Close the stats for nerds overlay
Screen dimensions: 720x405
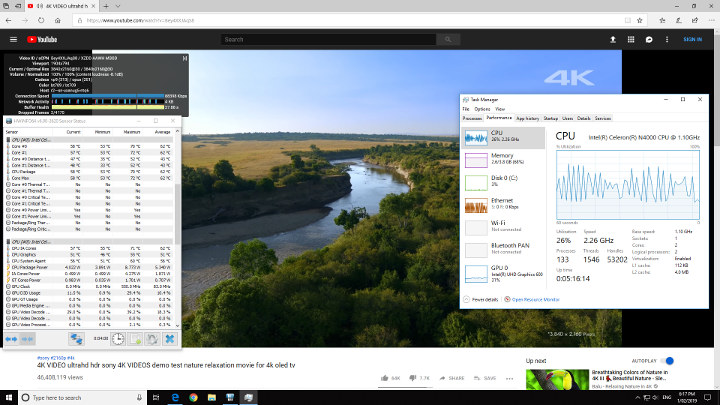coord(185,58)
